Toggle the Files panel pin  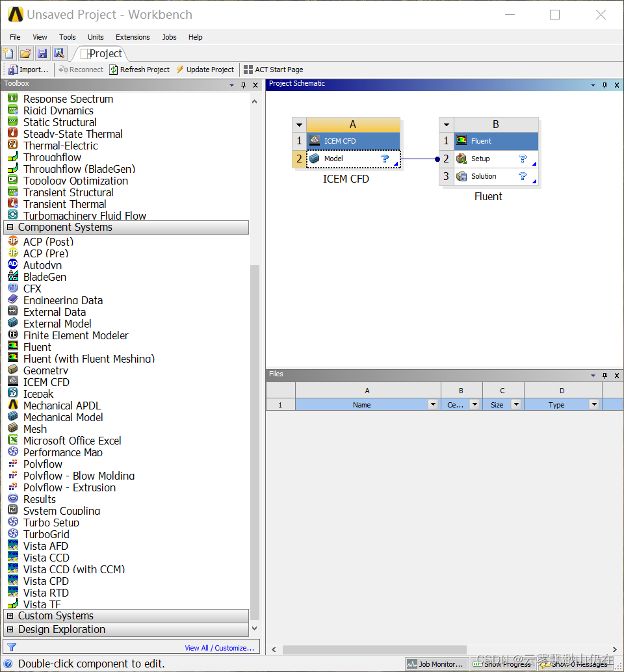pos(604,374)
